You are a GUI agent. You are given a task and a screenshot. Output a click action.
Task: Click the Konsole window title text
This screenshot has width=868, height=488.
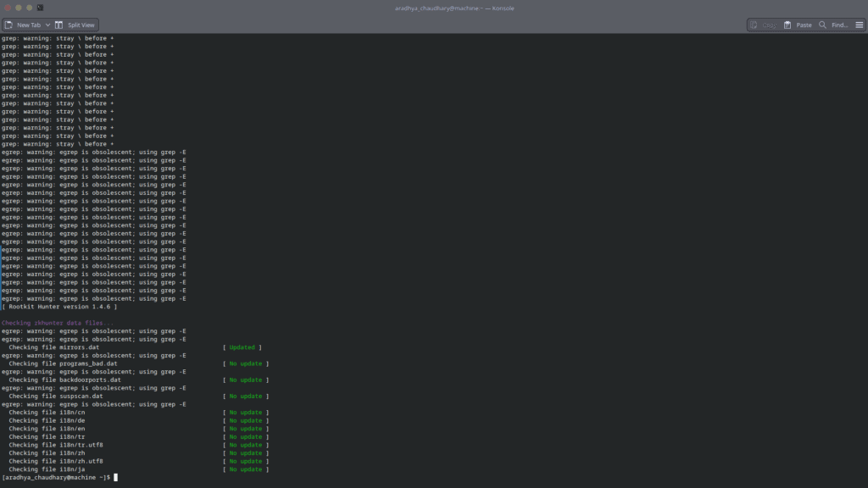pos(454,8)
